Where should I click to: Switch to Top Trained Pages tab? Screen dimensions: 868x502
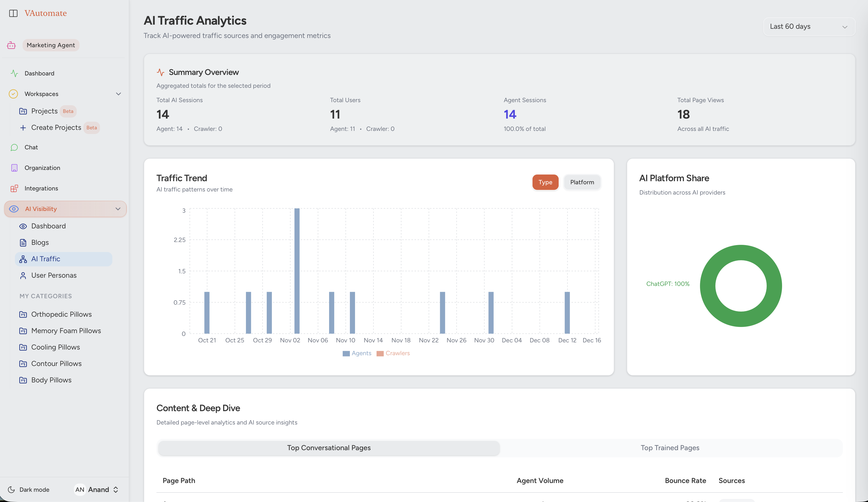coord(670,448)
